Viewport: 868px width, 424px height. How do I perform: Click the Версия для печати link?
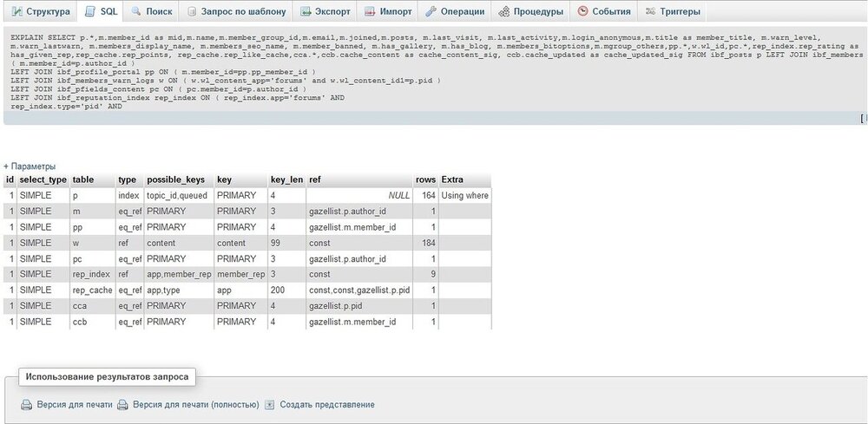tap(74, 405)
